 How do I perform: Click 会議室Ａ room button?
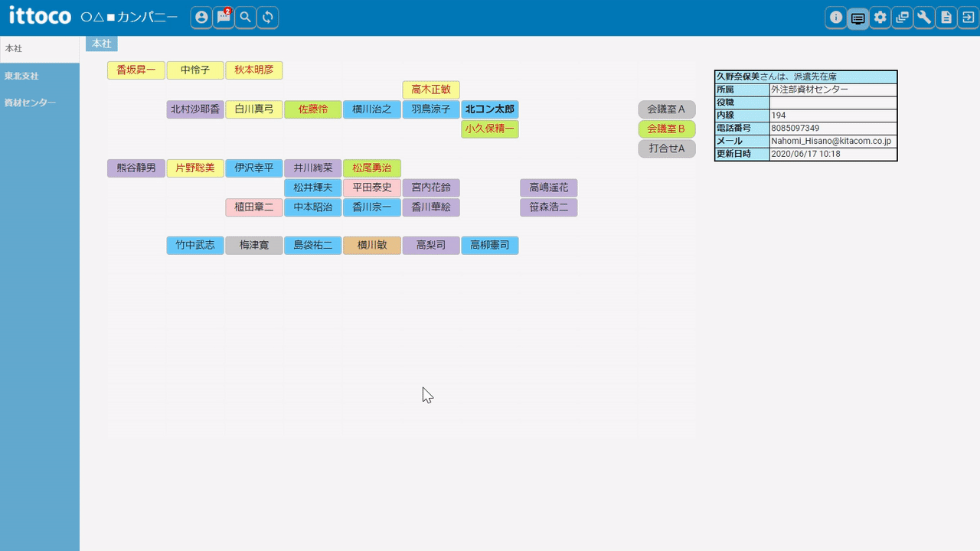pyautogui.click(x=666, y=109)
